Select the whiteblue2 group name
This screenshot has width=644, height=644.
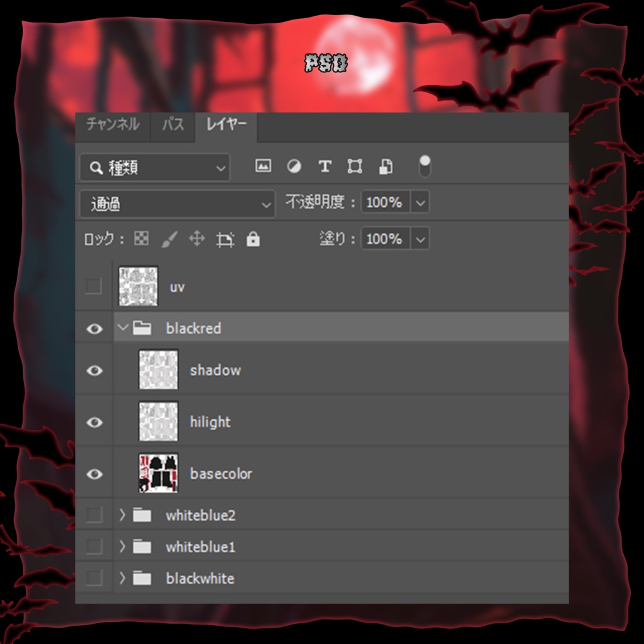[201, 515]
